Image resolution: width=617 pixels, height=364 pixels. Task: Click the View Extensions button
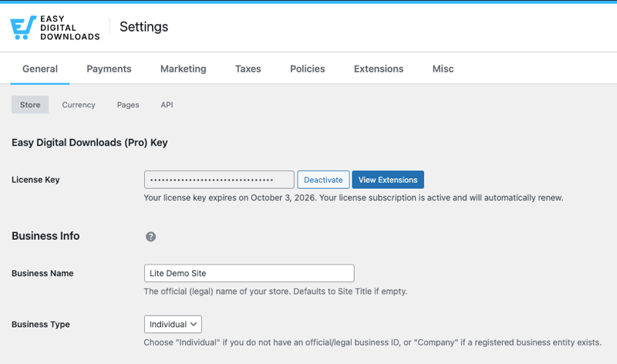[388, 180]
